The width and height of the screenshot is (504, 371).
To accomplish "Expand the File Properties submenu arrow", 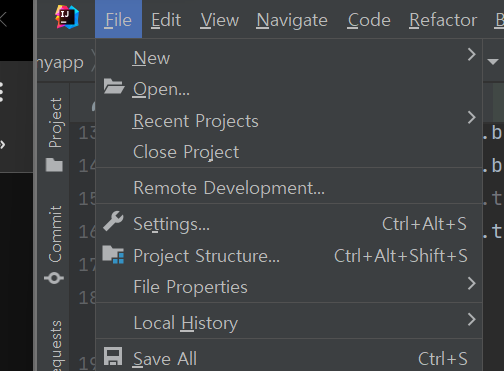I will tap(471, 284).
